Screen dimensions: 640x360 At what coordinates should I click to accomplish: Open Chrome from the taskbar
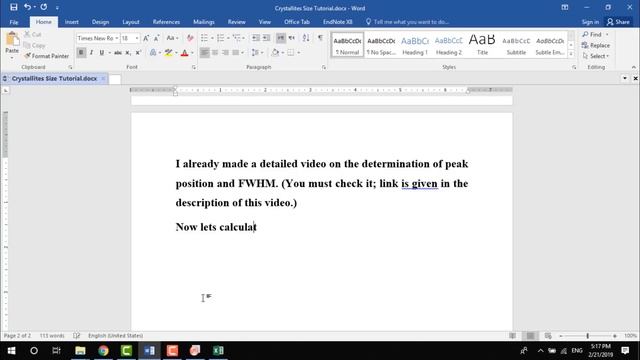[103, 350]
